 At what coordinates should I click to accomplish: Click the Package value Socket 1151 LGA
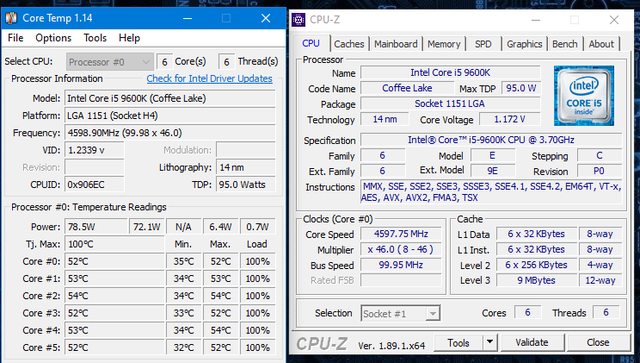pyautogui.click(x=450, y=104)
